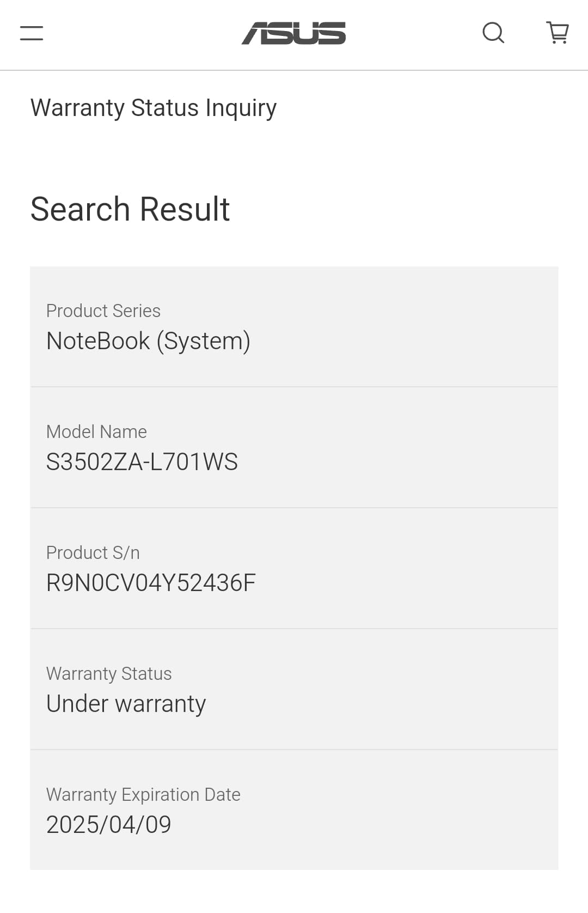The height and width of the screenshot is (913, 588).
Task: Click the Search Result heading
Action: (x=130, y=209)
